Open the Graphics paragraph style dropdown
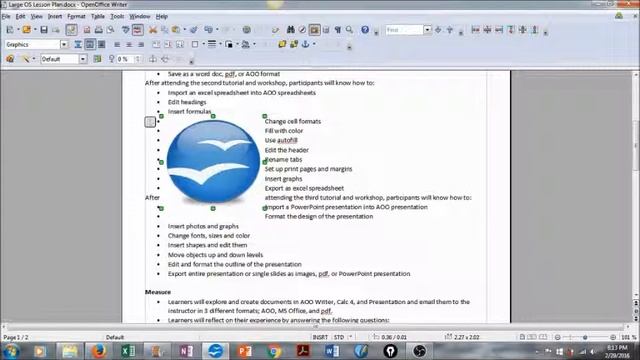Viewport: 640px width, 360px height. click(x=64, y=44)
